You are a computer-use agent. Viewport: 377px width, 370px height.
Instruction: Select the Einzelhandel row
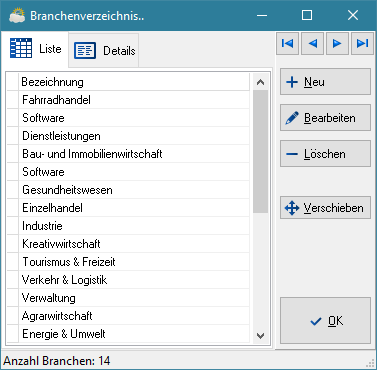[x=134, y=208]
